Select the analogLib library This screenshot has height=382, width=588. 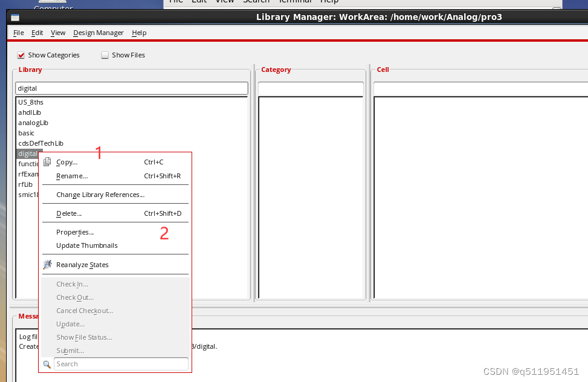33,123
